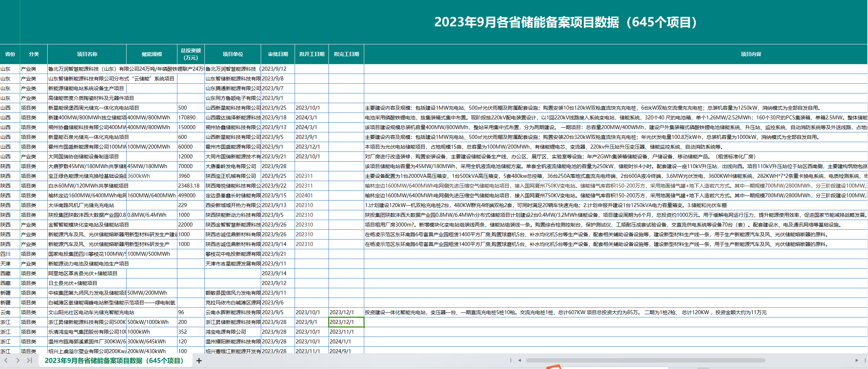Select the 项目名称 column header cell
The height and width of the screenshot is (369, 868).
point(87,54)
